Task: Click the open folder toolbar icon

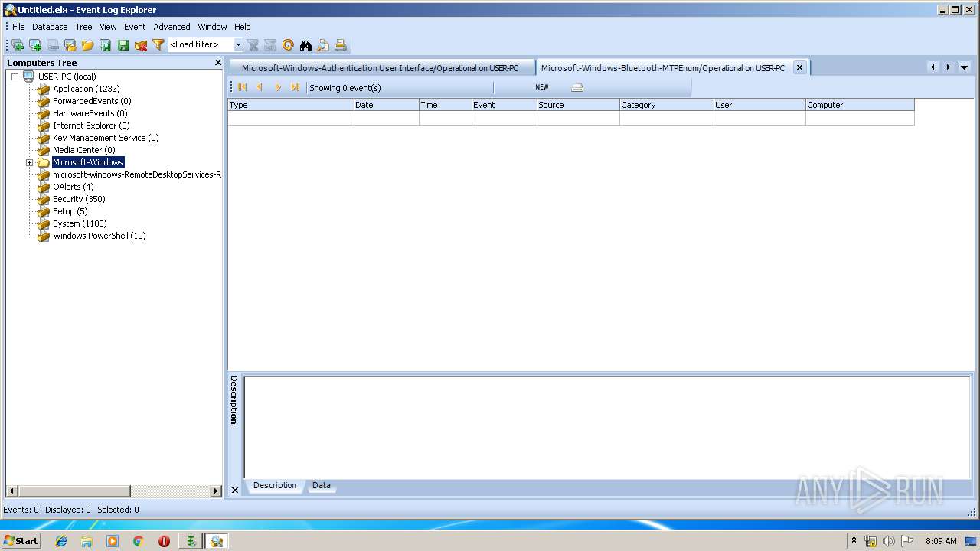Action: 88,45
